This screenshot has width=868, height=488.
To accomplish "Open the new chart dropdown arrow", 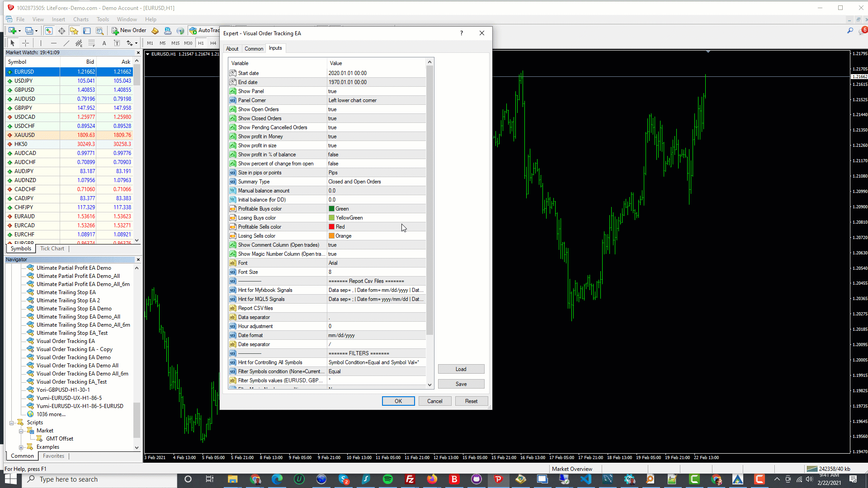I will tap(19, 31).
